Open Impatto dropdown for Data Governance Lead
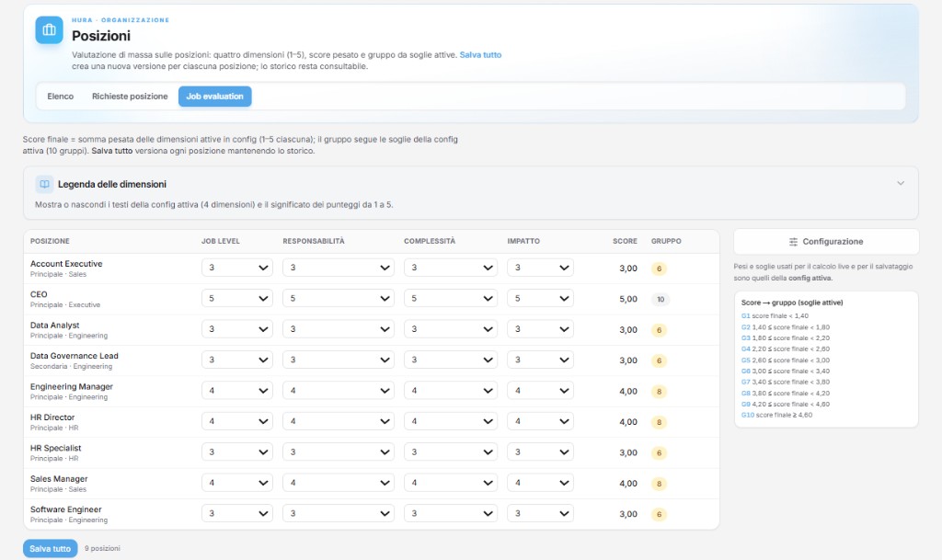The height and width of the screenshot is (560, 942). pyautogui.click(x=540, y=360)
